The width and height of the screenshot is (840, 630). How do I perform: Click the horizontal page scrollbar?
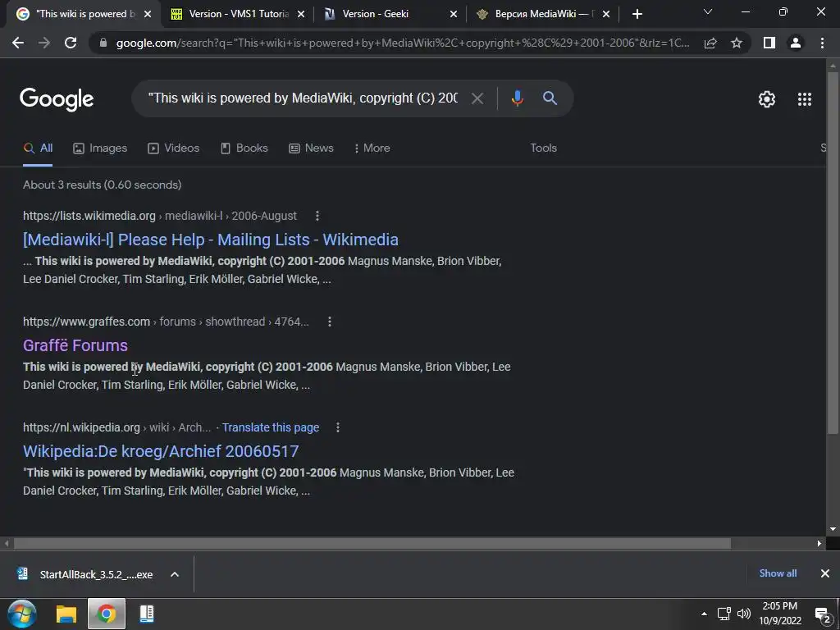point(372,544)
